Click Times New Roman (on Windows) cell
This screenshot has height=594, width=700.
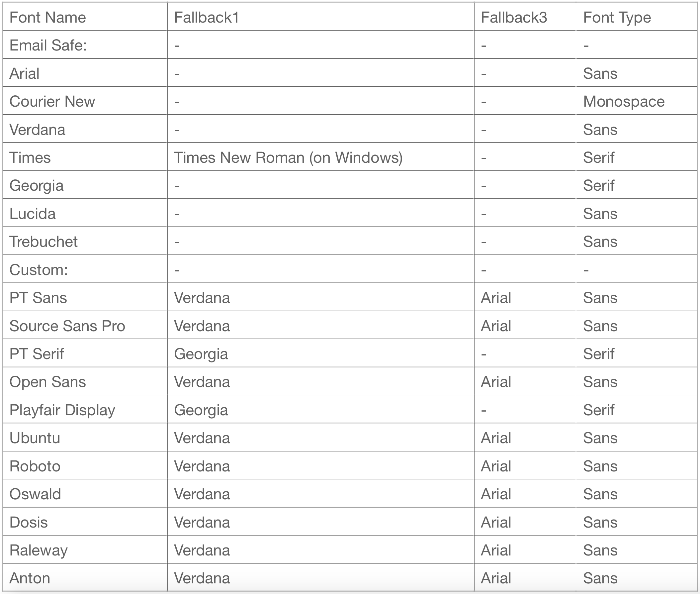click(288, 157)
